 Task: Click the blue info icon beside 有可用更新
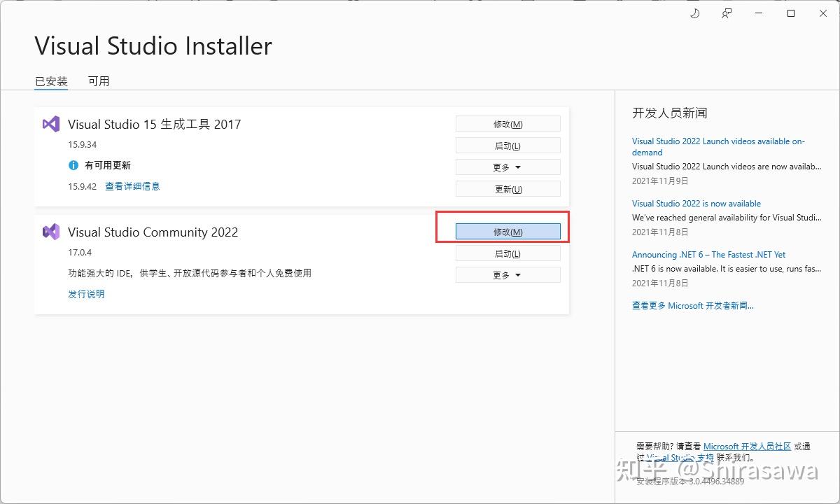(75, 164)
